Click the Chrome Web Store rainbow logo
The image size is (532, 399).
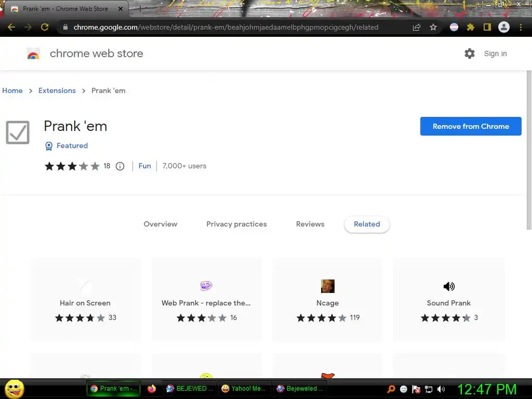33,54
